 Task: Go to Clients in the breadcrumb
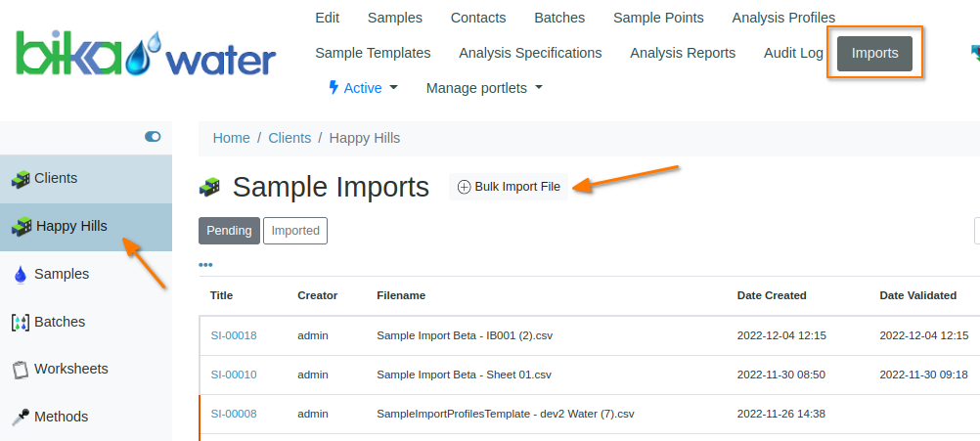click(290, 138)
